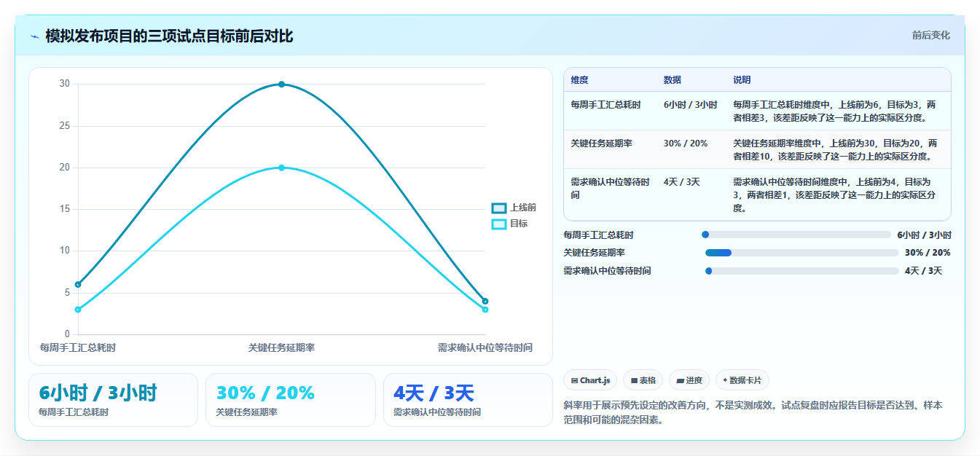
Task: Click the 关键任务延期率 x-axis label on the chart
Action: click(281, 347)
